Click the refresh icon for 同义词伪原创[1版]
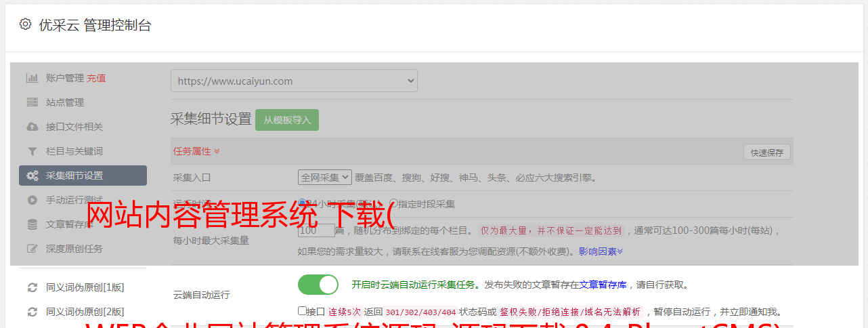The width and height of the screenshot is (868, 328). pos(32,287)
